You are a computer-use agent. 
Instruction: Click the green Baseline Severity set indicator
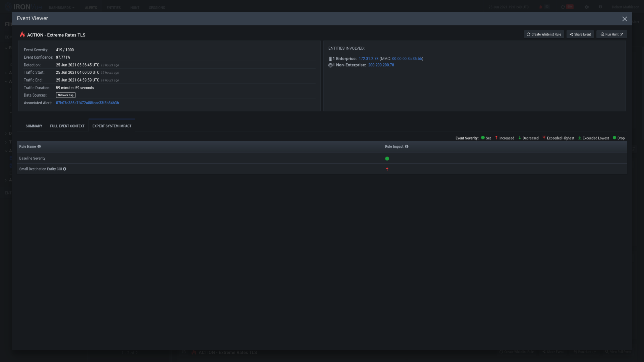pyautogui.click(x=387, y=158)
